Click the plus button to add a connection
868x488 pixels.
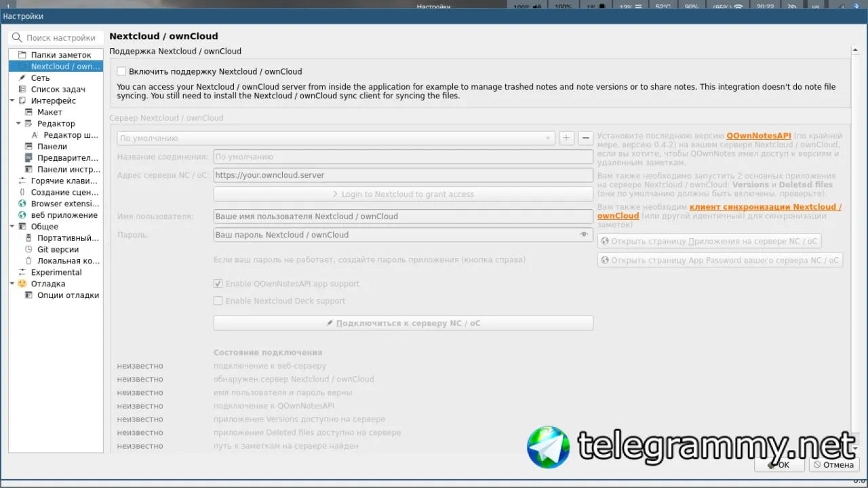pos(567,138)
